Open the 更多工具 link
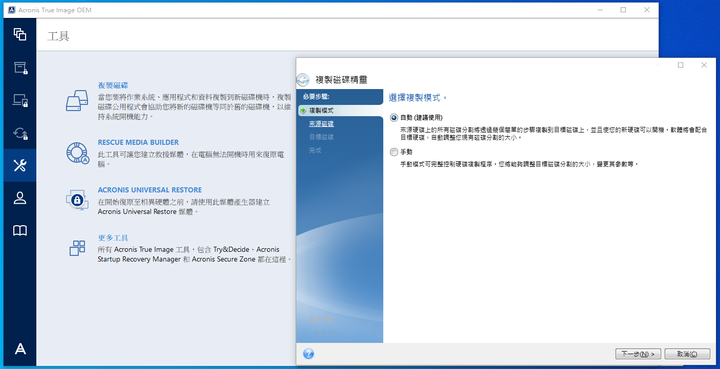The height and width of the screenshot is (369, 720). tap(113, 238)
